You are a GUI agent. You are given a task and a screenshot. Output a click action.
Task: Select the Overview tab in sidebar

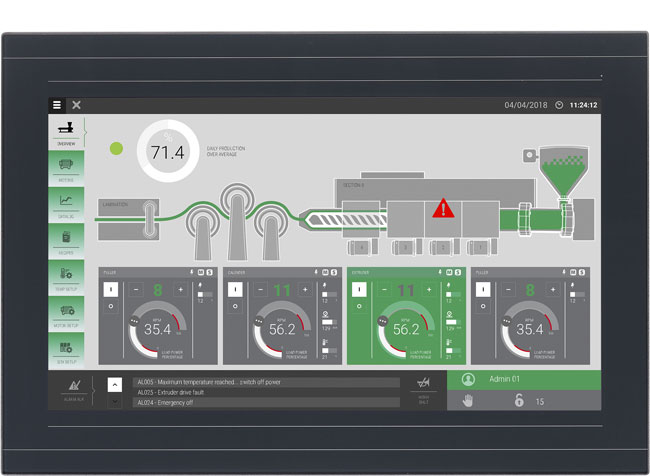66,131
